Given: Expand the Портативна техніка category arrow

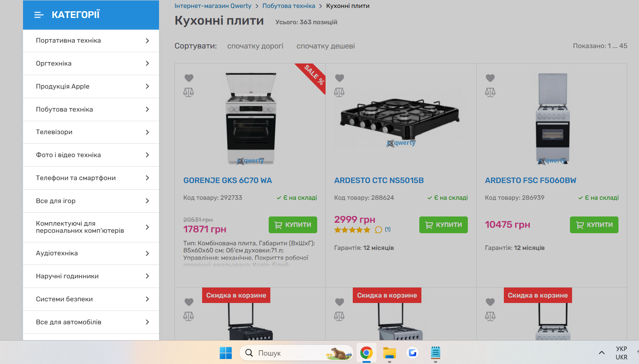Looking at the screenshot, I should click(x=147, y=41).
